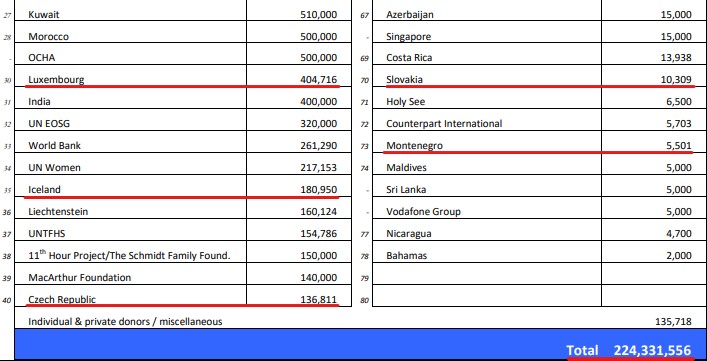Select the World Bank row

coord(183,146)
